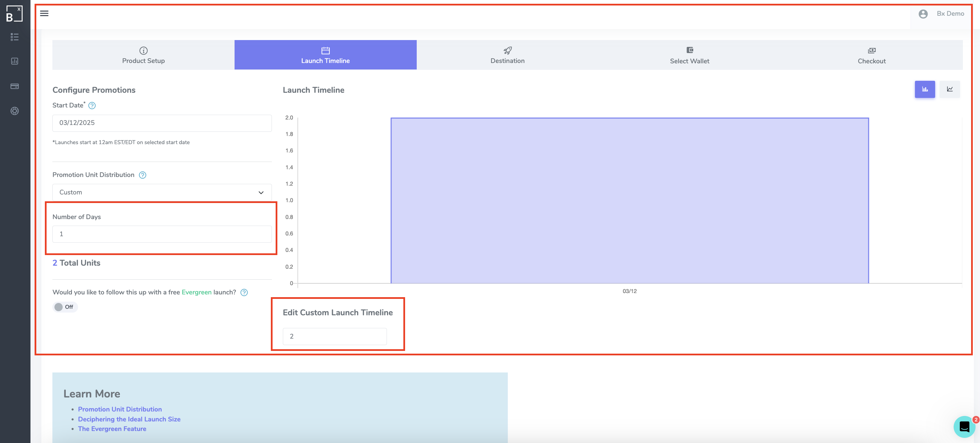Open the Select Wallet tab
The width and height of the screenshot is (980, 443).
tap(689, 55)
